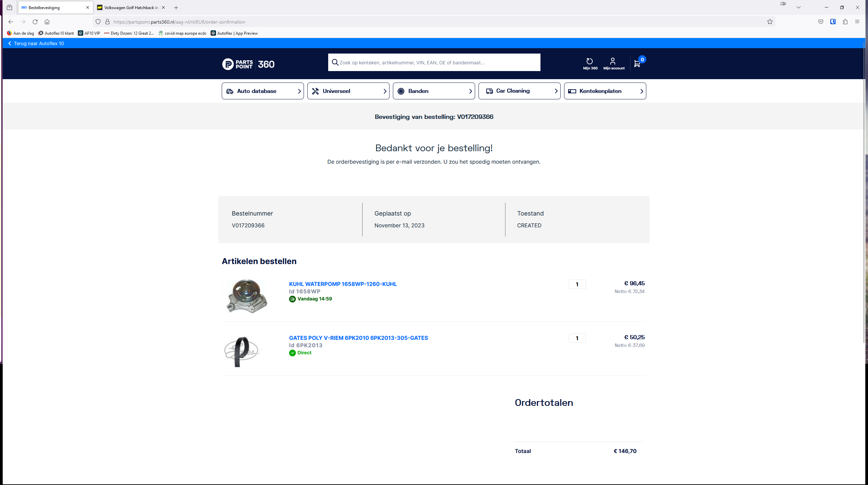Open the shopping cart icon
This screenshot has width=868, height=485.
[x=637, y=63]
